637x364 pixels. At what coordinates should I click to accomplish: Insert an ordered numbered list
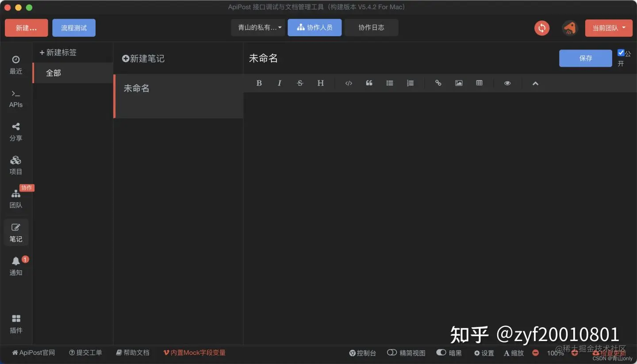click(x=410, y=83)
